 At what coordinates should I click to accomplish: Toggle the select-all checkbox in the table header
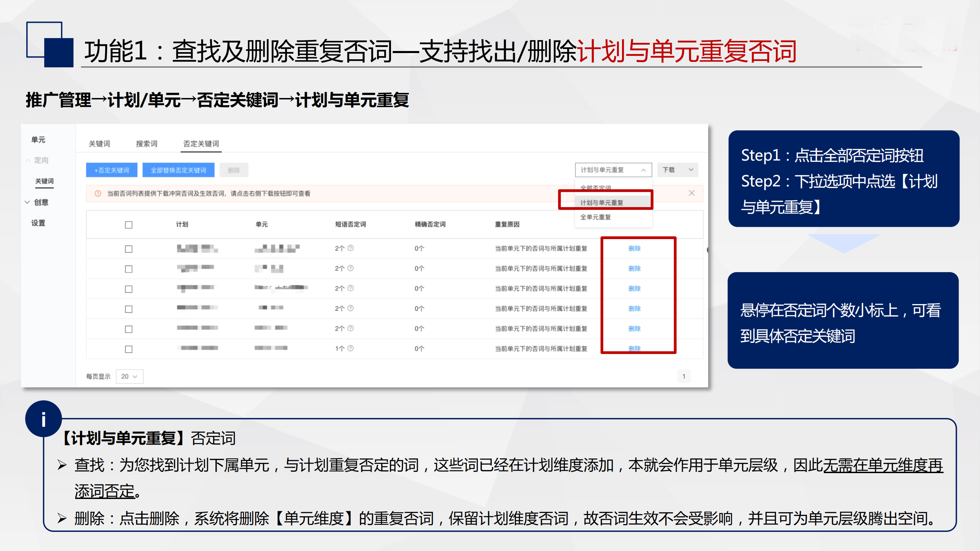[x=129, y=225]
